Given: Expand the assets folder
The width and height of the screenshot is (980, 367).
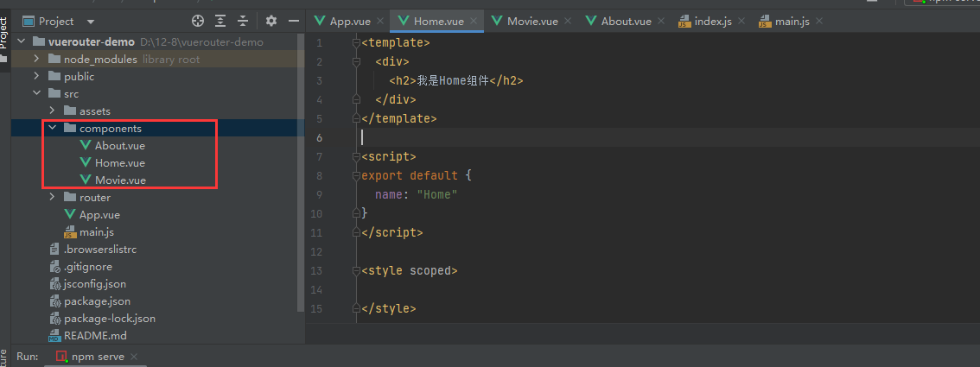Looking at the screenshot, I should pos(52,111).
